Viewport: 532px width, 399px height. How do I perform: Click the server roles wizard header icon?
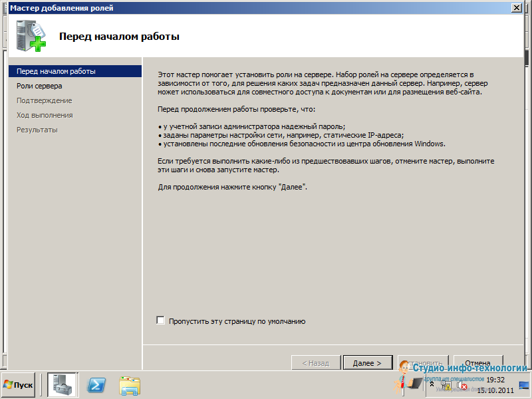[x=31, y=36]
